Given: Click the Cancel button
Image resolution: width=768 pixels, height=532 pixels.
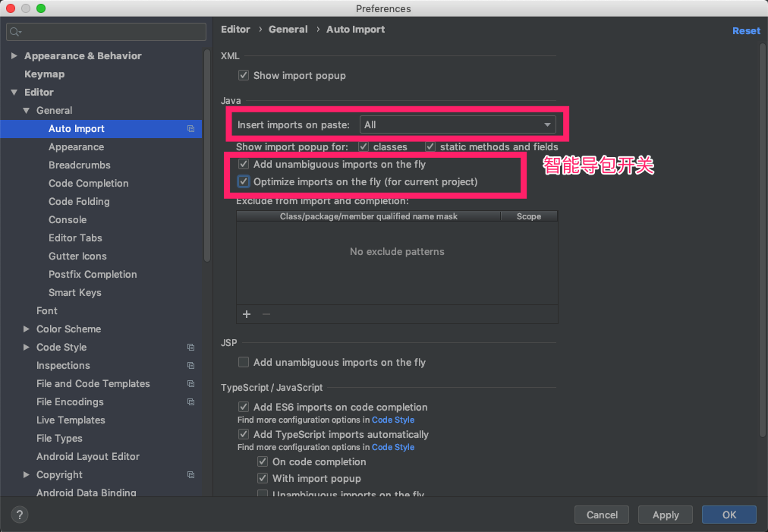Looking at the screenshot, I should pyautogui.click(x=602, y=515).
